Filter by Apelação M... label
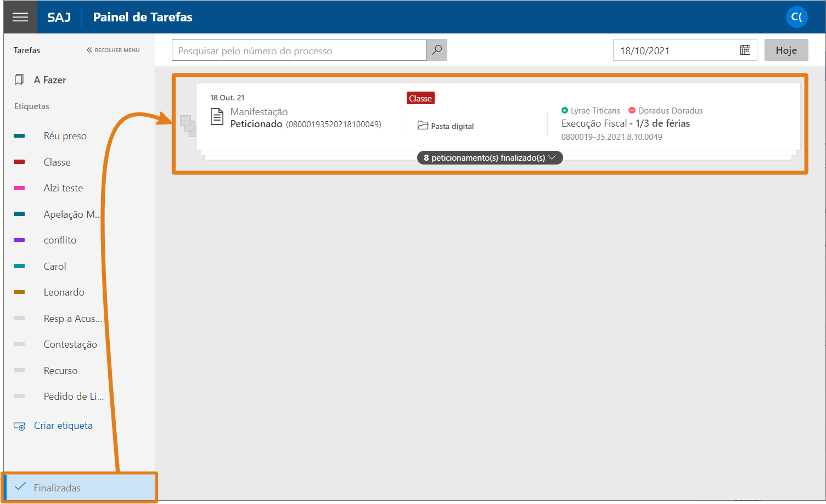Image resolution: width=826 pixels, height=504 pixels. click(72, 214)
